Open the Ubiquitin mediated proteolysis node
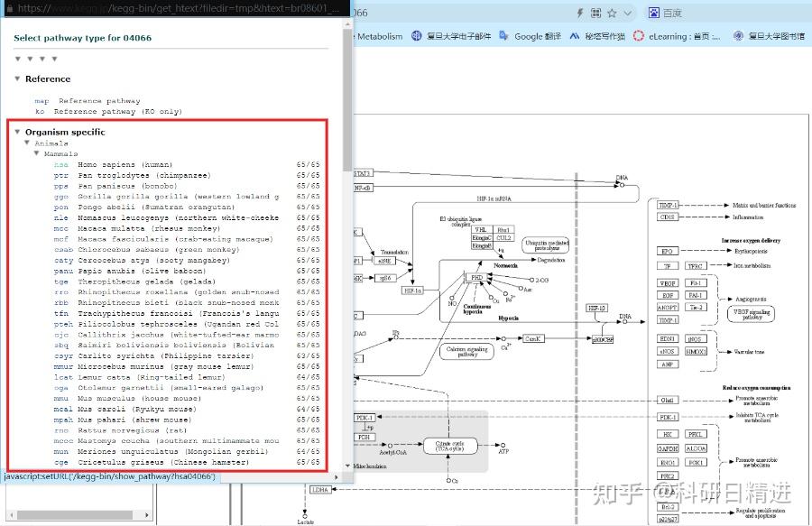Image resolution: width=812 pixels, height=526 pixels. [546, 245]
